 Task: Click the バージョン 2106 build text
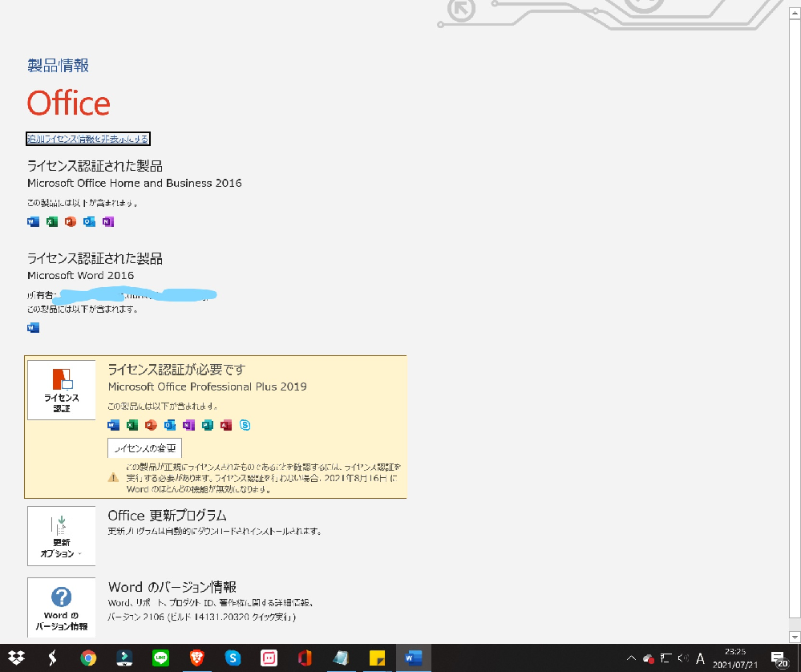coord(202,617)
